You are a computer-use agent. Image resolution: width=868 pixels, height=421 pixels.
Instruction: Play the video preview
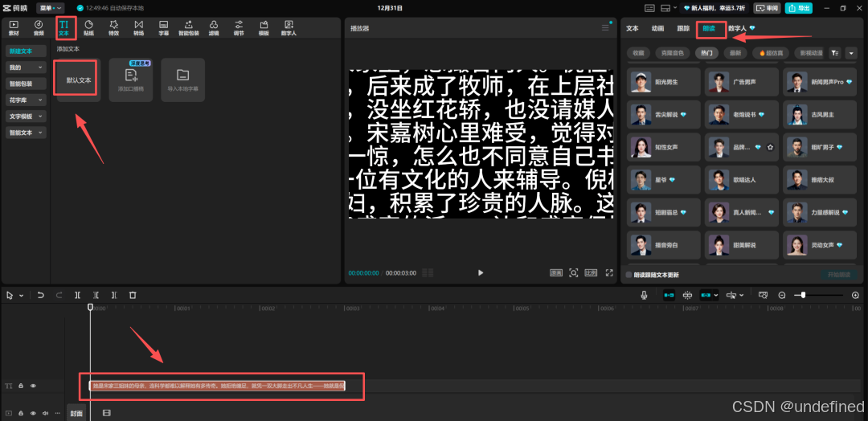[x=481, y=272]
